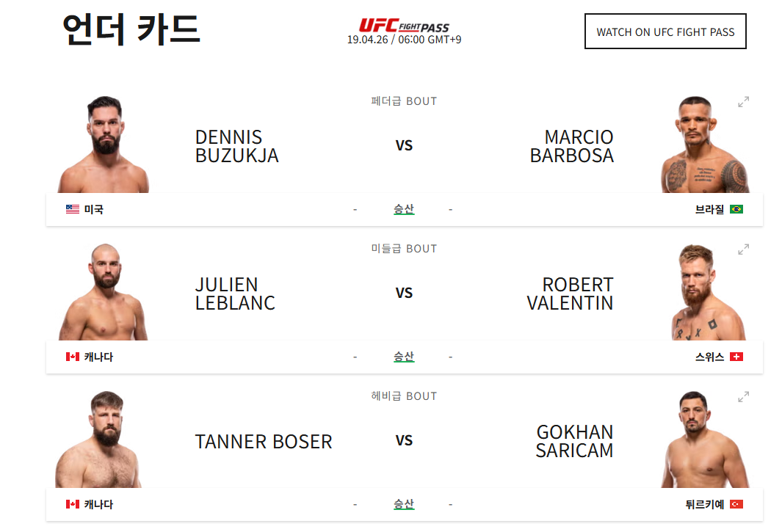Click the Brazil flag beside 브라질
782x532 pixels.
(x=738, y=209)
